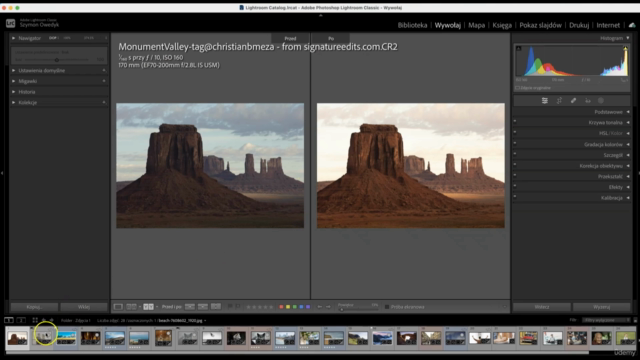Viewport: 640px width, 360px height.
Task: Select the red car thumbnail in filmstrip
Action: (528, 338)
